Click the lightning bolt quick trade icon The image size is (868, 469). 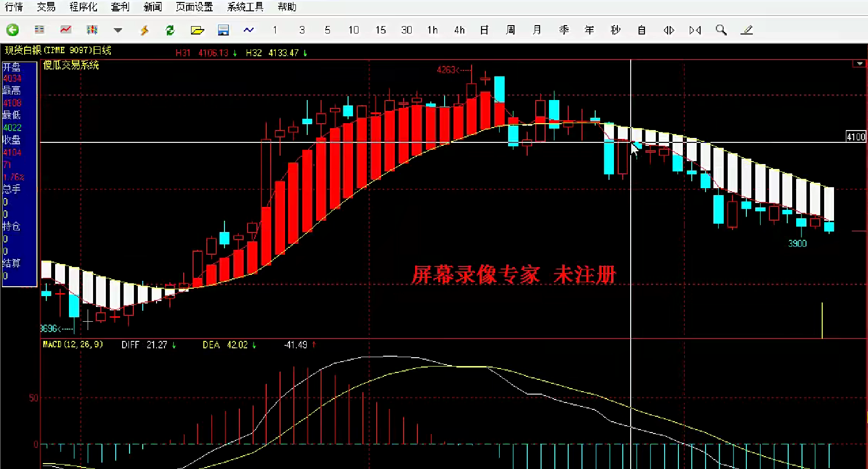click(144, 31)
